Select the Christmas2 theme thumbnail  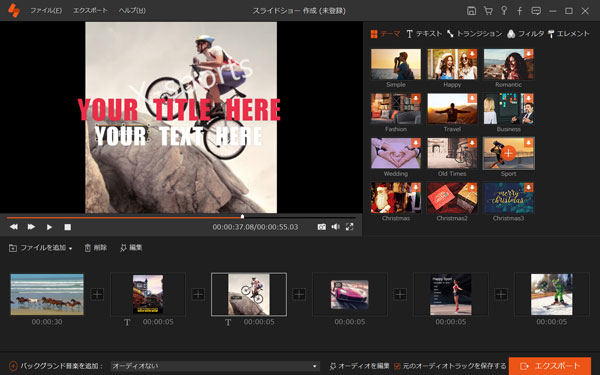(x=452, y=198)
